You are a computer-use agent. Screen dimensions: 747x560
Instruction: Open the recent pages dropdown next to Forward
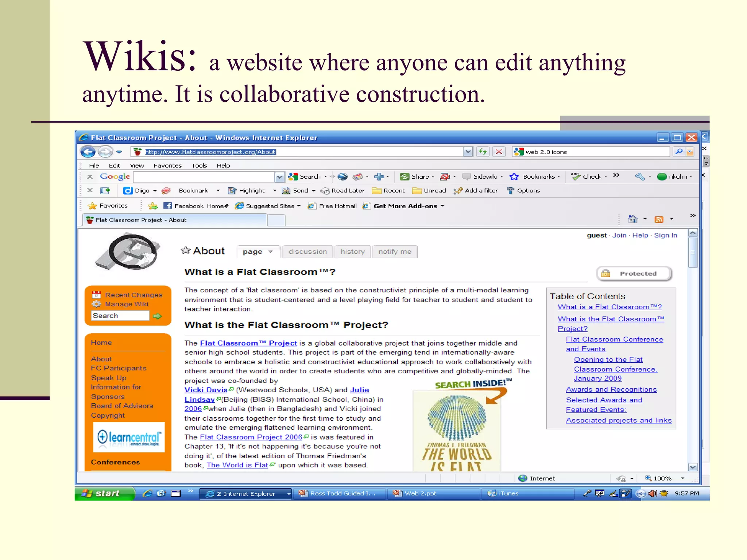pyautogui.click(x=119, y=152)
